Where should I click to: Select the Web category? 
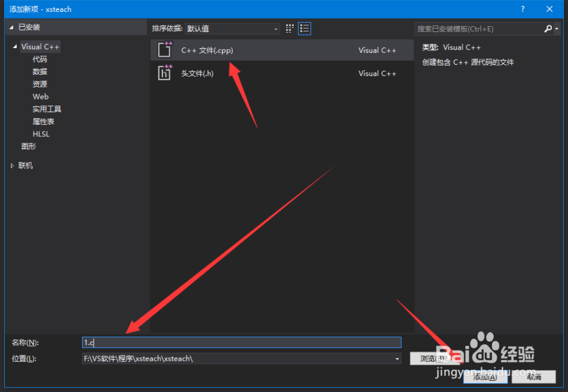click(41, 97)
